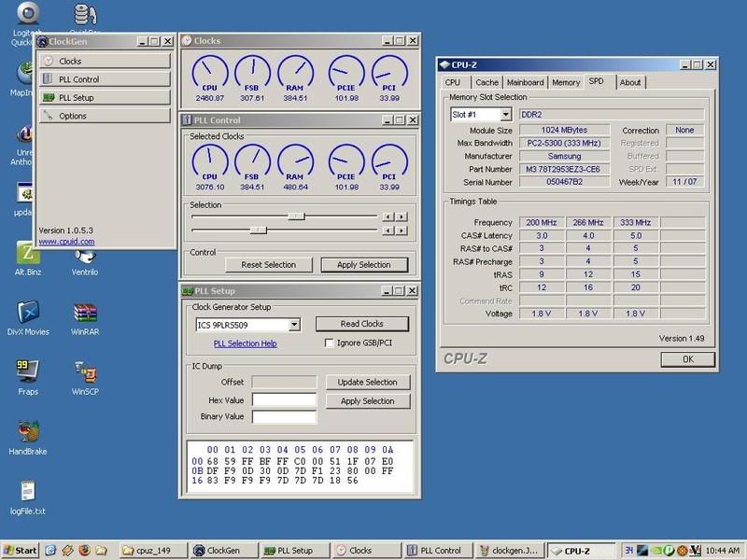
Task: Click the green P icon in the system tray
Action: point(669,551)
